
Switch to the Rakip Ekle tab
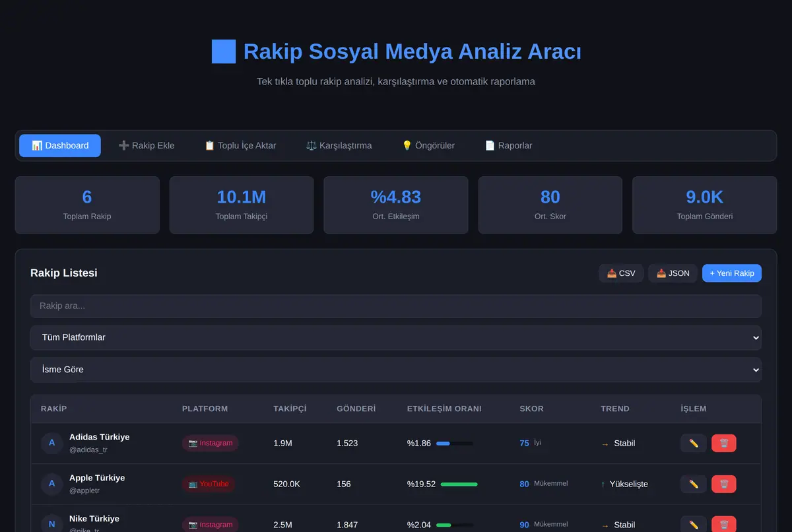147,145
